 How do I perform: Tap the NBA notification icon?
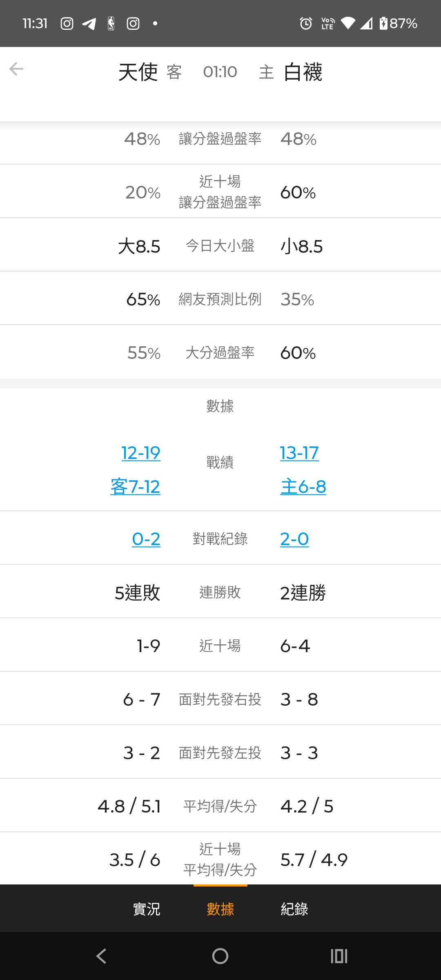pyautogui.click(x=111, y=24)
